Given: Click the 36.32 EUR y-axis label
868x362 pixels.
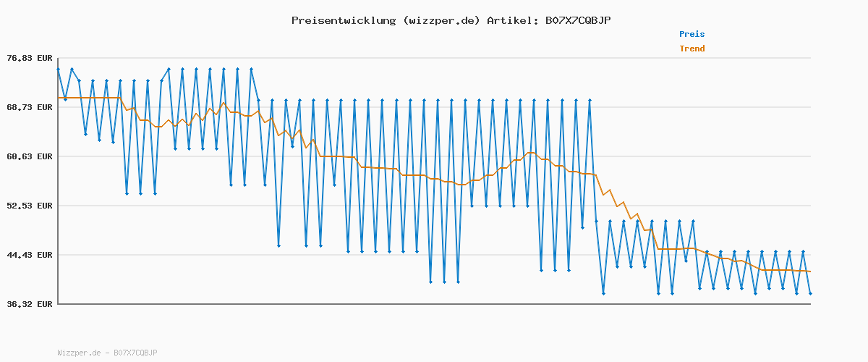Looking at the screenshot, I should point(29,304).
